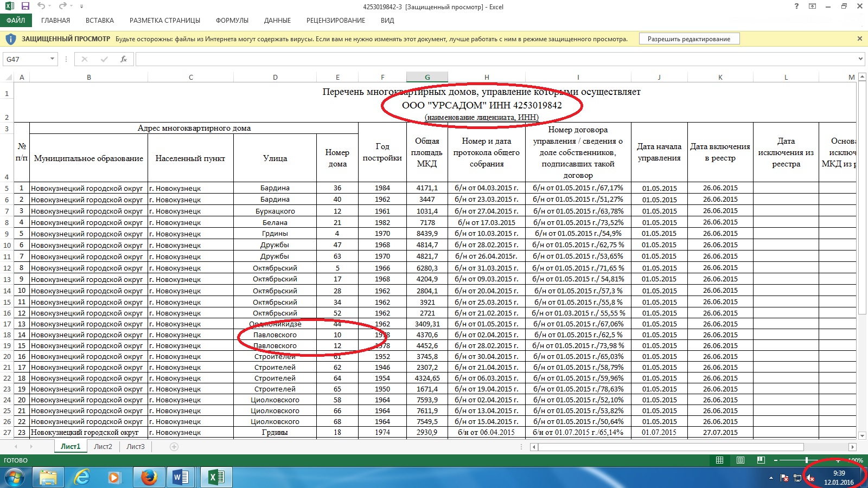Click into the formula bar input
Viewport: 868px width, 488px height.
tap(495, 59)
